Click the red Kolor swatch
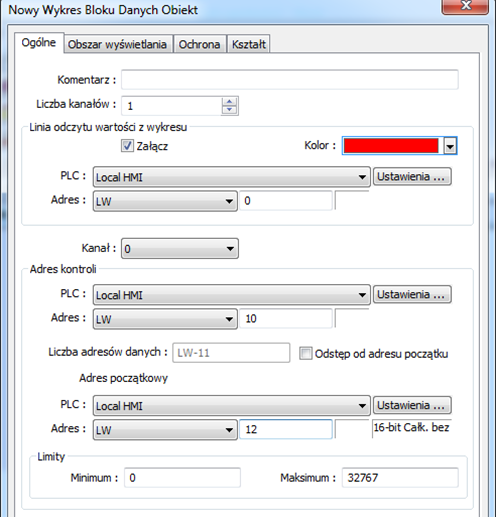This screenshot has width=496, height=517. (x=391, y=146)
